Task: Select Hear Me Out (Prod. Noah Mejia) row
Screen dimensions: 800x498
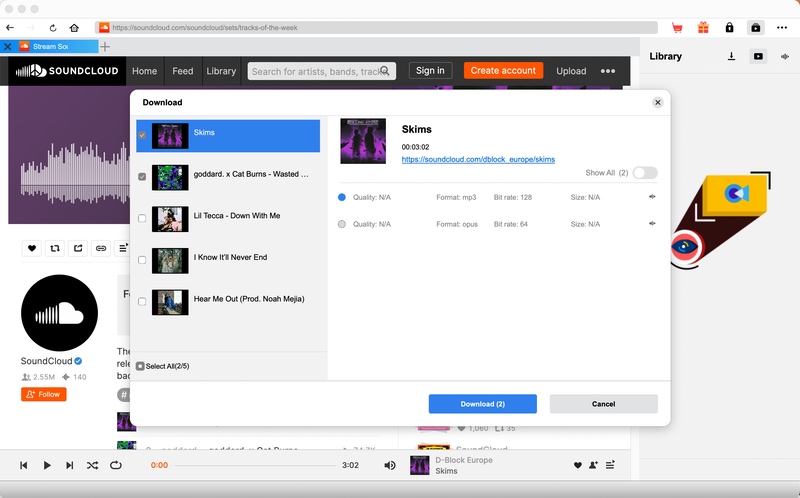Action: click(228, 302)
